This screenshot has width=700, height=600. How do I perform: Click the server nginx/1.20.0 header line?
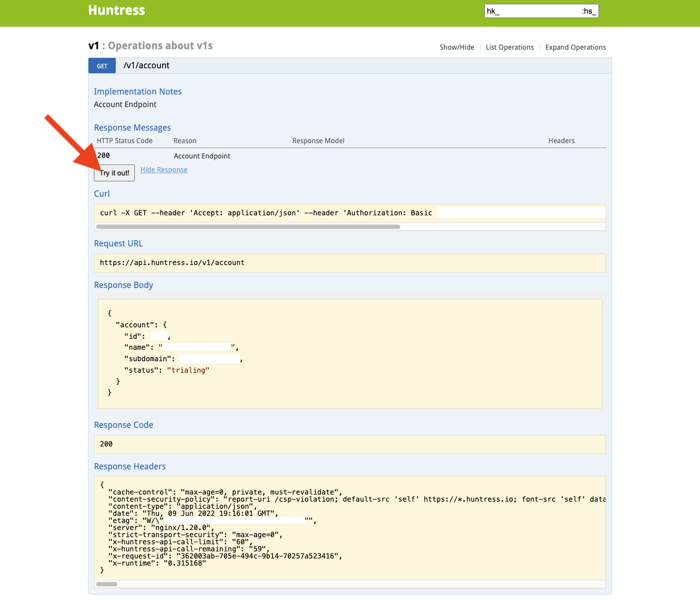(162, 528)
